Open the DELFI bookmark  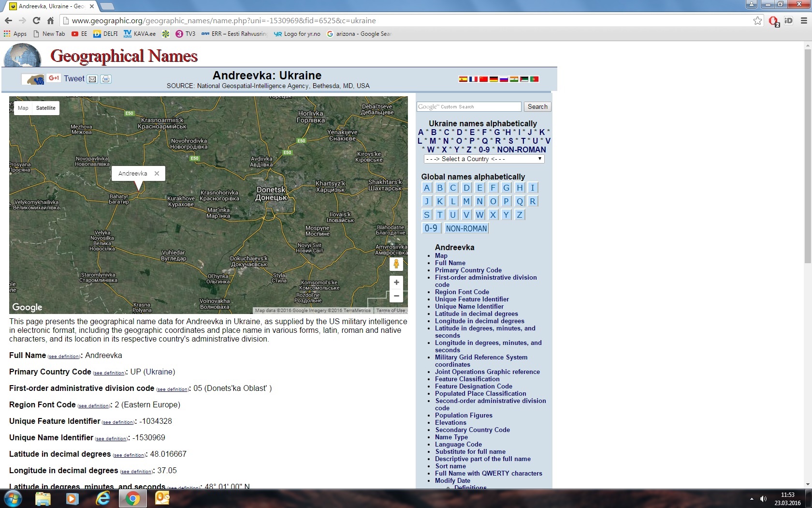106,34
